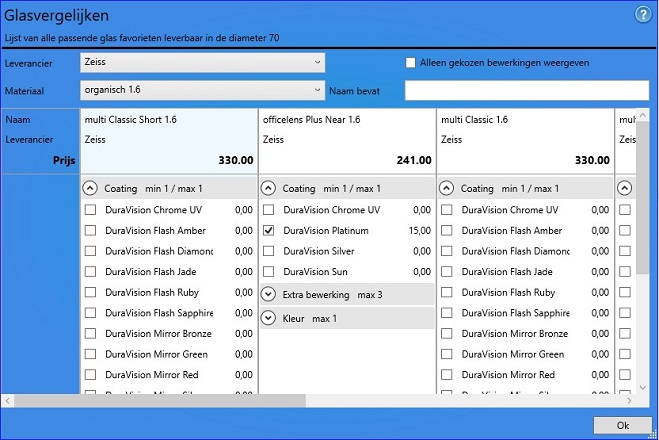
Task: Check DuraVision Flash Amber in first column
Action: coord(90,231)
